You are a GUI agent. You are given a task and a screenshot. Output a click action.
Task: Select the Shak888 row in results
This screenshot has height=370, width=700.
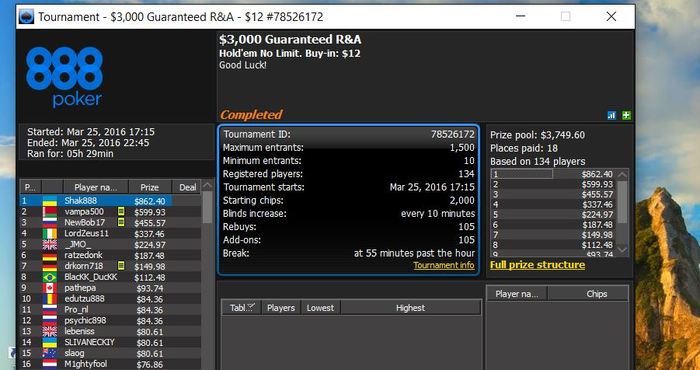[x=111, y=201]
